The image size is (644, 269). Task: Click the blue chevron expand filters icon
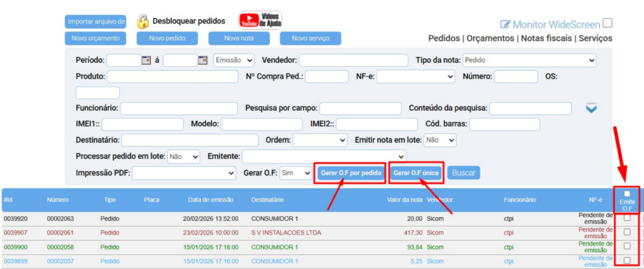click(x=591, y=108)
